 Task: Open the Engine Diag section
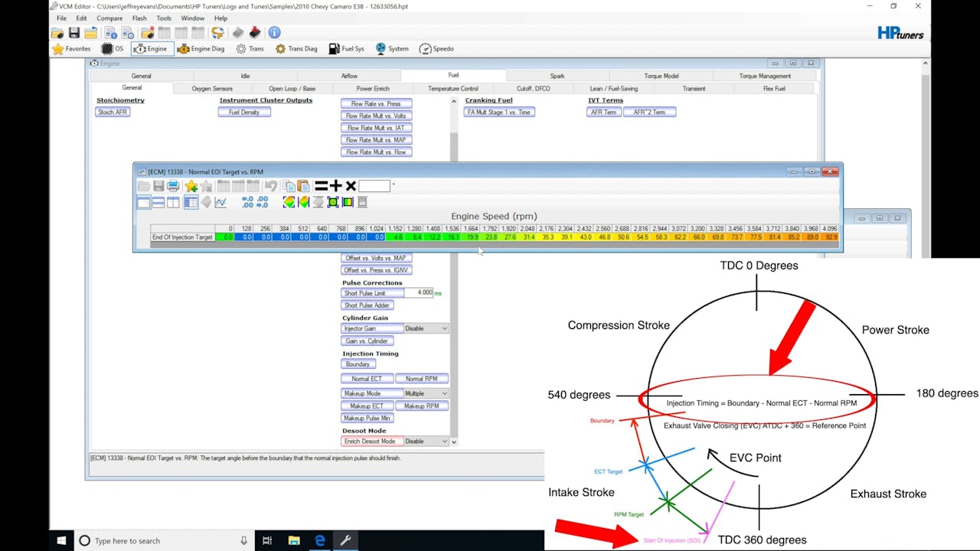201,49
